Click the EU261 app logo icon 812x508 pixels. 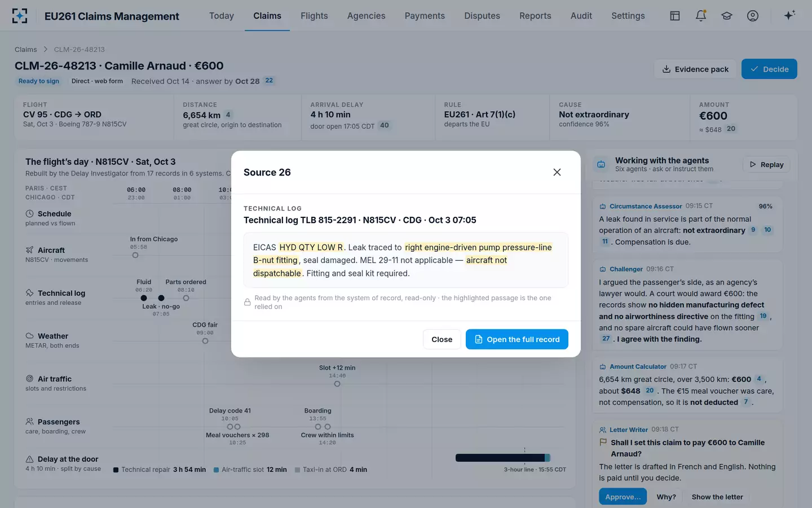coord(20,16)
